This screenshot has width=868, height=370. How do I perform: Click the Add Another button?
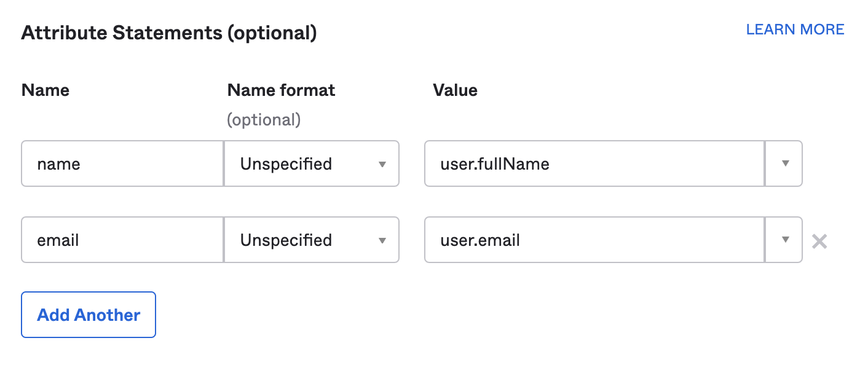pyautogui.click(x=88, y=315)
